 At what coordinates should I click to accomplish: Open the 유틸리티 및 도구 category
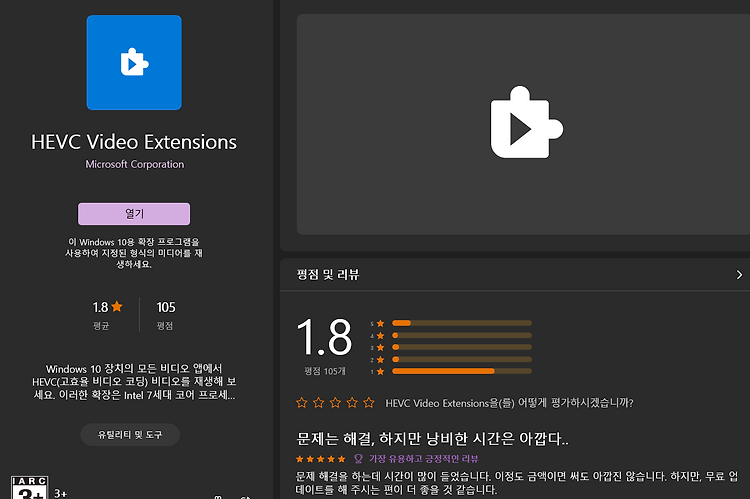pyautogui.click(x=130, y=434)
